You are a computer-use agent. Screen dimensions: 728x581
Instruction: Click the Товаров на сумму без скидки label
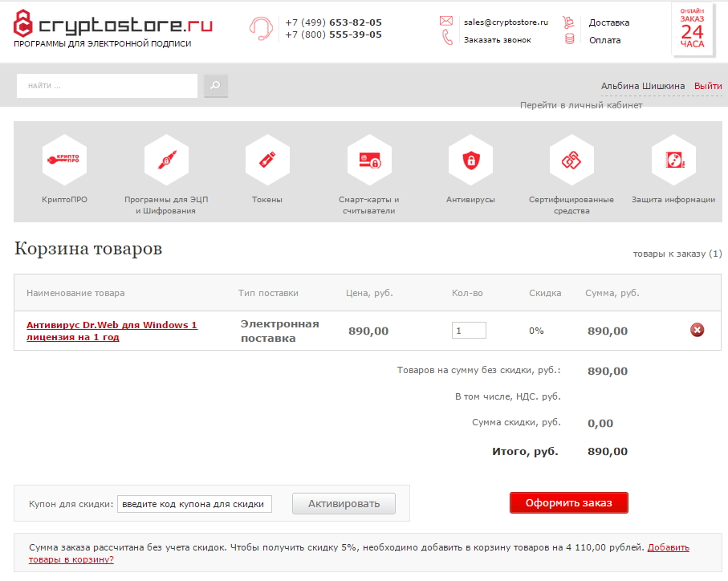point(478,370)
